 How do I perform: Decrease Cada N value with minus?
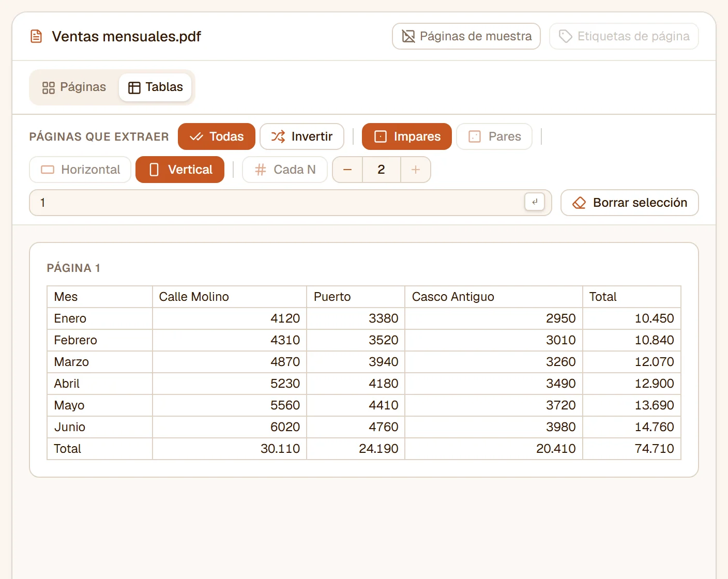pos(347,170)
